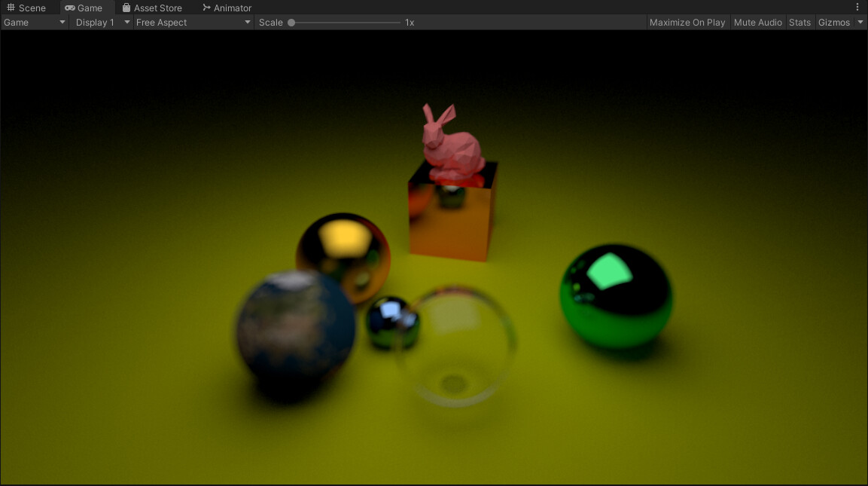The width and height of the screenshot is (868, 486).
Task: Select the shopping bag Asset Store icon
Action: [126, 8]
